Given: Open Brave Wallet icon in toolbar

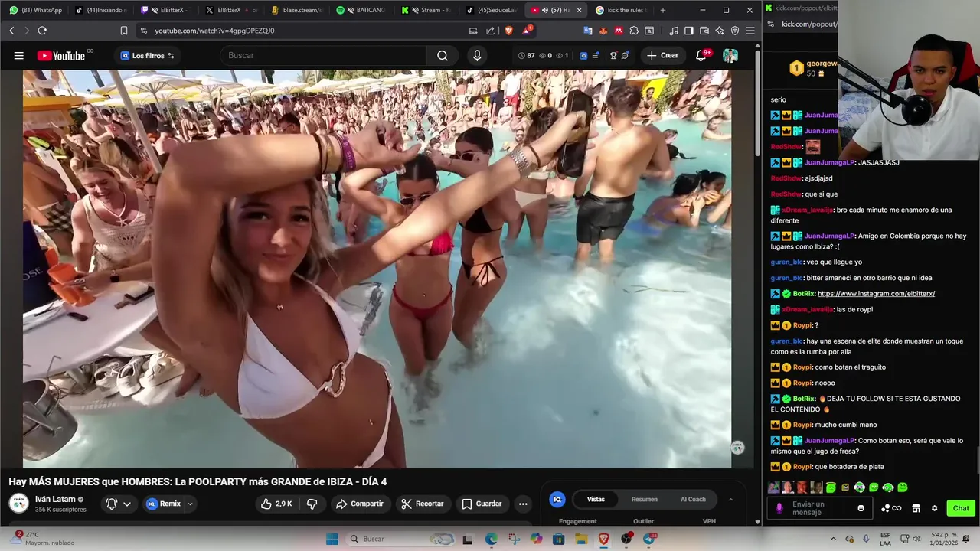Looking at the screenshot, I should click(704, 31).
